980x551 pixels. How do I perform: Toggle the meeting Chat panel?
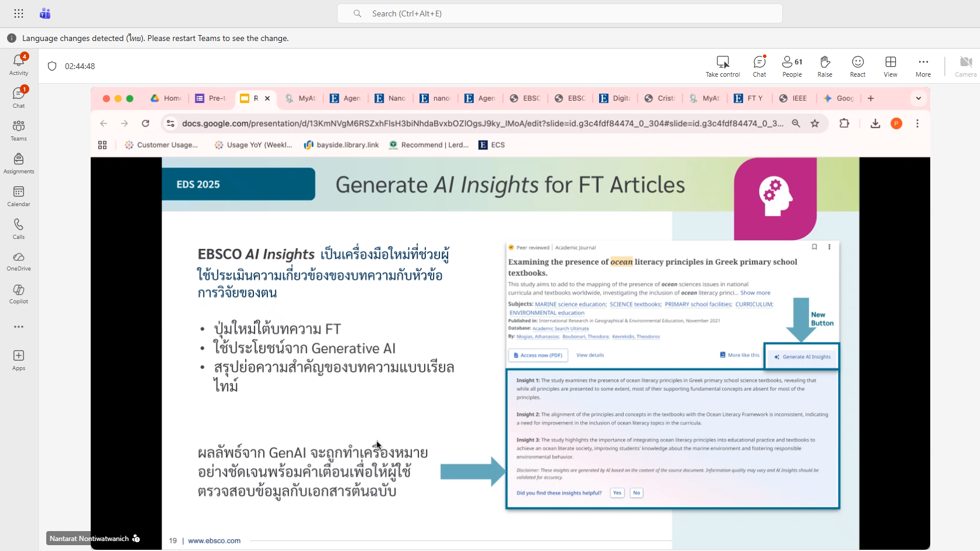tap(759, 66)
